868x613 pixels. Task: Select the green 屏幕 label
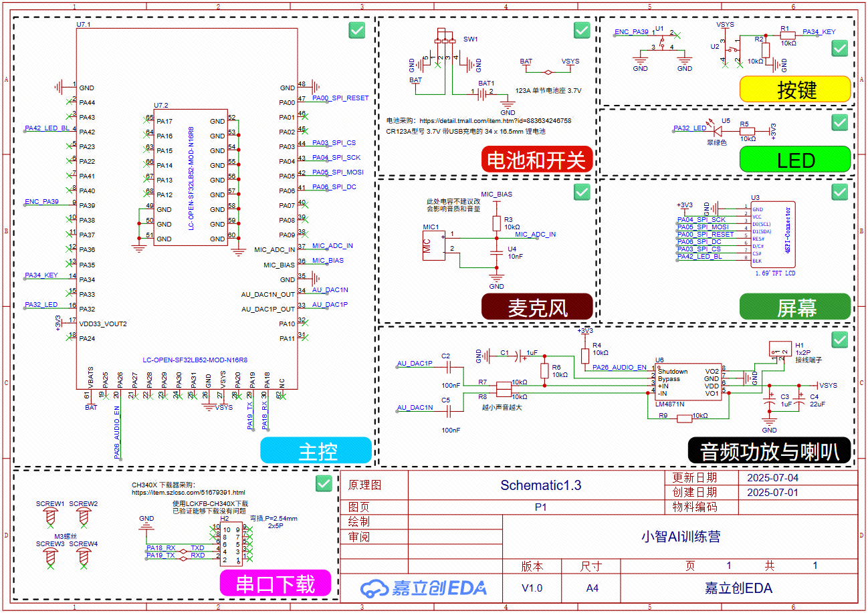click(x=795, y=306)
